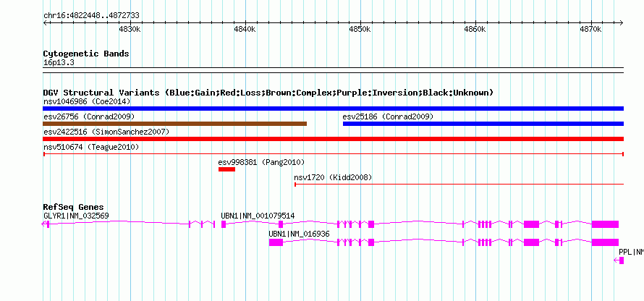
Task: Click the RefSeq Genes track title
Action: (x=74, y=207)
